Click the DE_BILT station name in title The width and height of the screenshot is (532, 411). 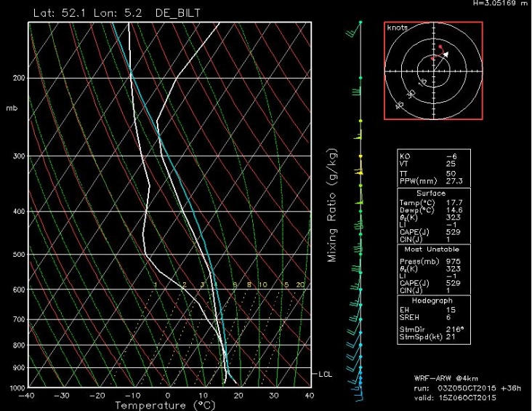point(180,12)
